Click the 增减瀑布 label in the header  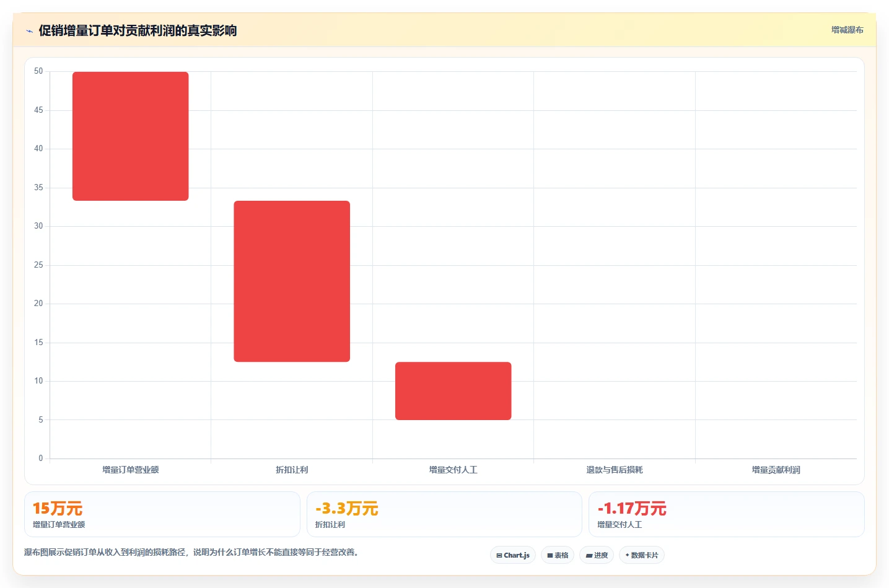(847, 30)
